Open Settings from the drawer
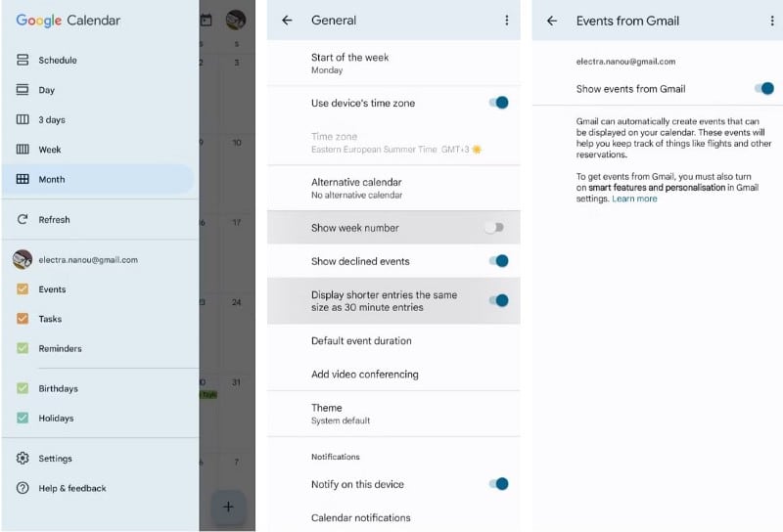Viewport: 783px width, 532px height. 98,458
